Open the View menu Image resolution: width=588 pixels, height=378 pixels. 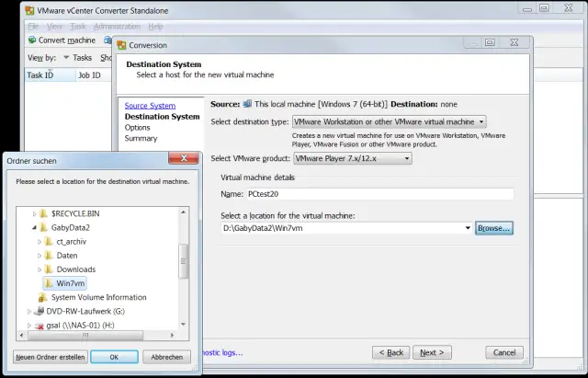click(x=54, y=27)
